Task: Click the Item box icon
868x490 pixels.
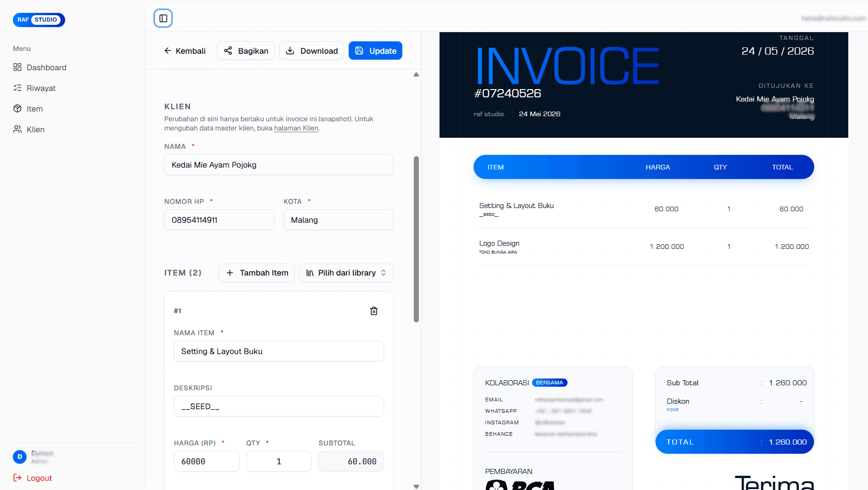Action: 17,108
